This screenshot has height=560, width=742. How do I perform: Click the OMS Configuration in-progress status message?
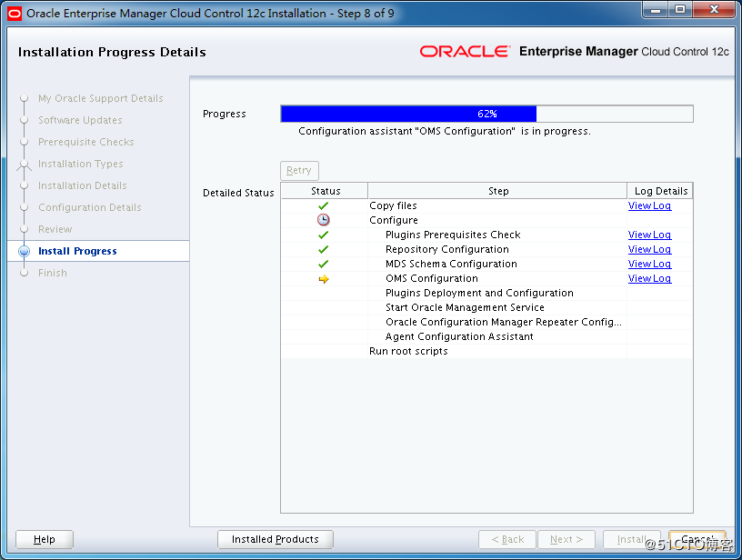(x=445, y=132)
